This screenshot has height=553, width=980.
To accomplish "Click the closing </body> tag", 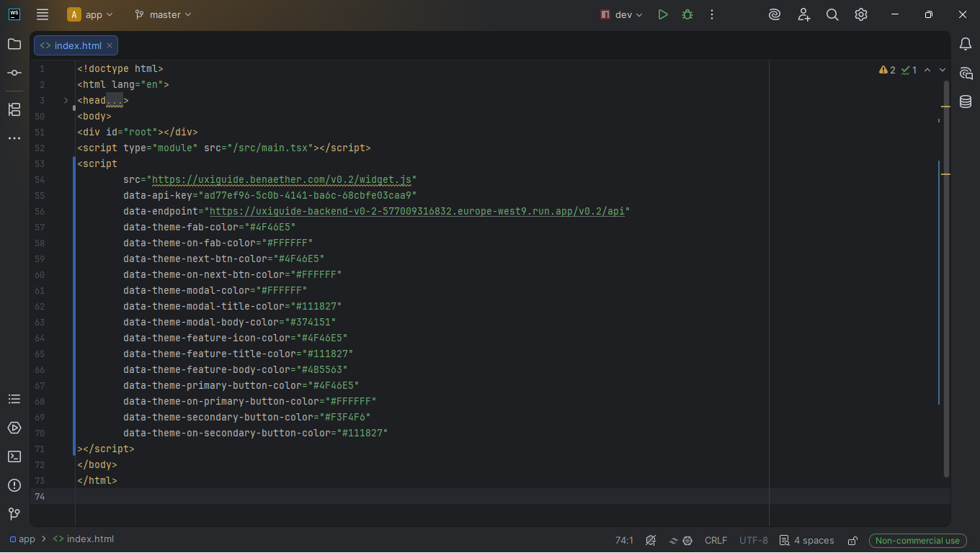I will pos(97,464).
